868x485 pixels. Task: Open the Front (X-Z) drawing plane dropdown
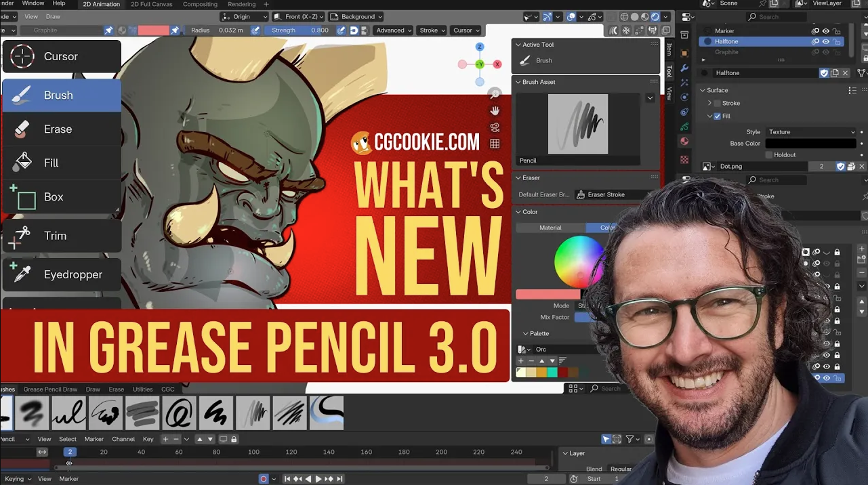pyautogui.click(x=299, y=17)
